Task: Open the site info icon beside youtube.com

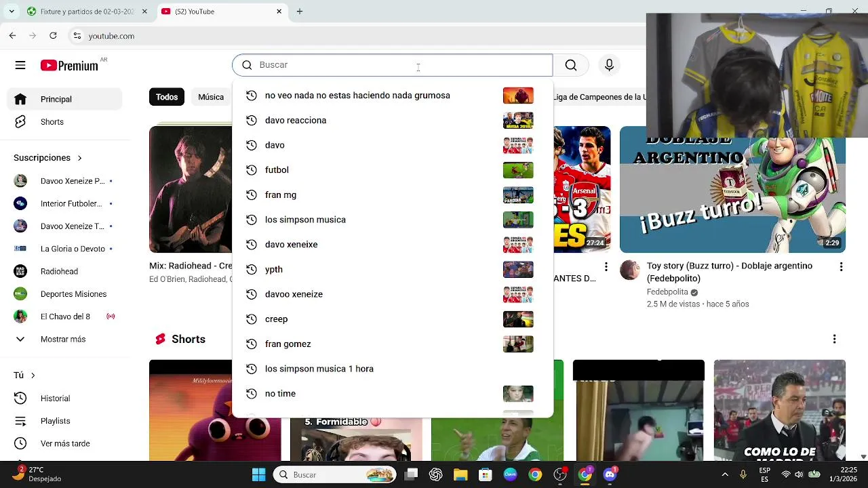Action: tap(77, 36)
